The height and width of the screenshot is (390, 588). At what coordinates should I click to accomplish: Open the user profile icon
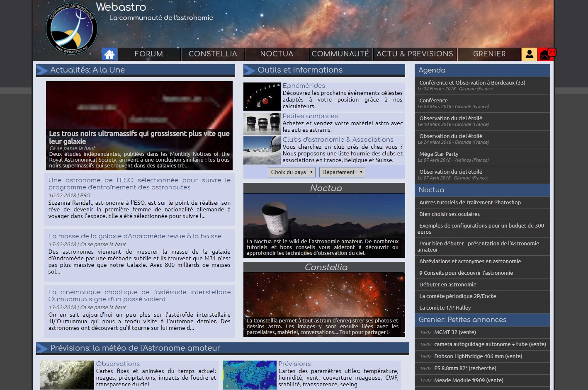[529, 54]
